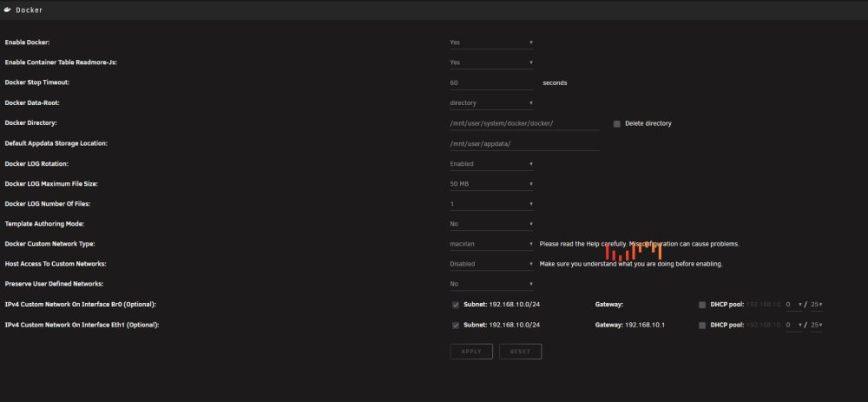Edit Default Appdata Storage Location field
Screen dimensions: 868x402
pos(524,143)
